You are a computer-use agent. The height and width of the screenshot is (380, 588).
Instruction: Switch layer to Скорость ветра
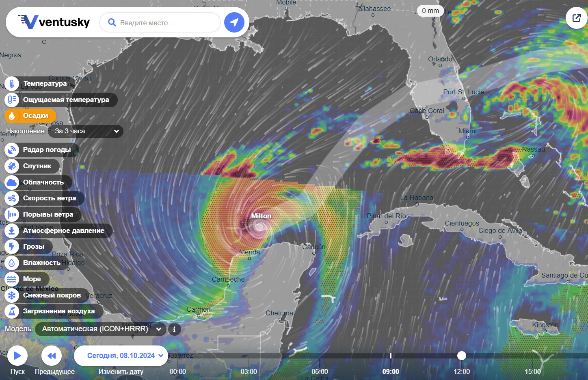pos(50,198)
